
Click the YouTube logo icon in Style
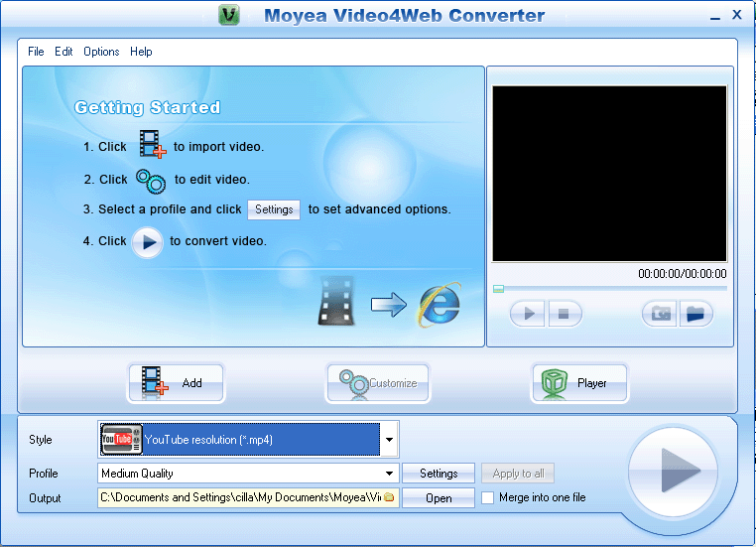pyautogui.click(x=121, y=440)
